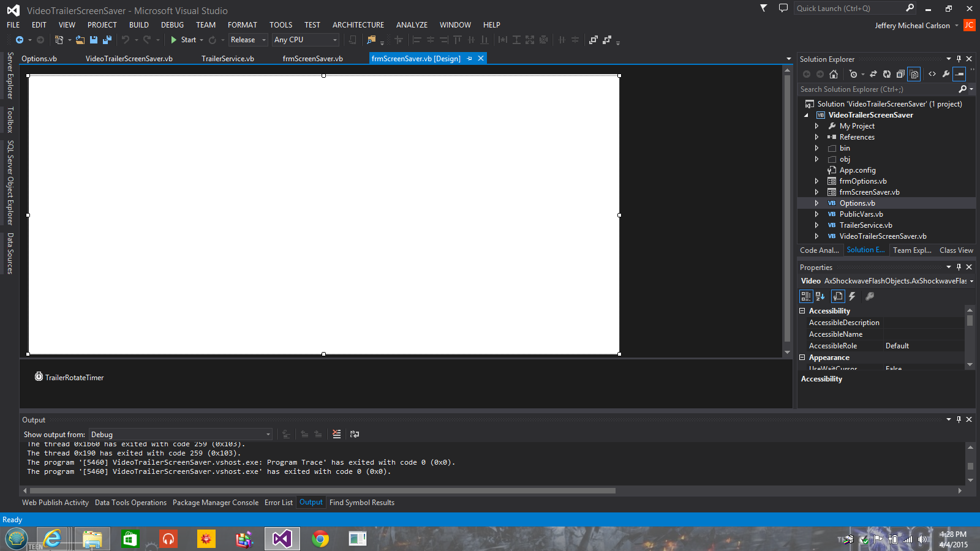Click the Bring to Front layout icon

593,40
